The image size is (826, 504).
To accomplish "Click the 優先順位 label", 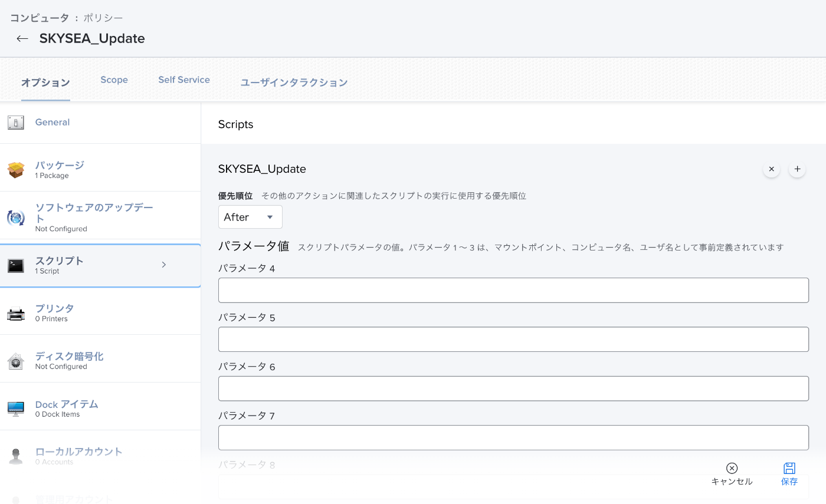I will [235, 196].
